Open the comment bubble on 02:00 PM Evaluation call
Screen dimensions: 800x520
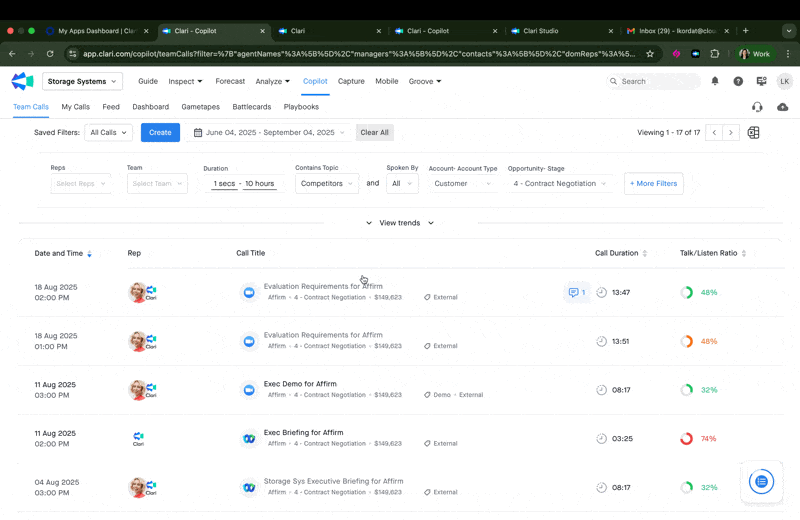coord(577,292)
